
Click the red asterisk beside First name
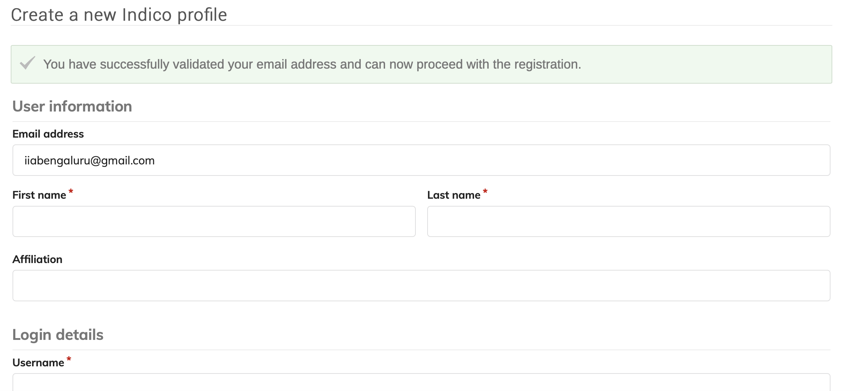[71, 192]
